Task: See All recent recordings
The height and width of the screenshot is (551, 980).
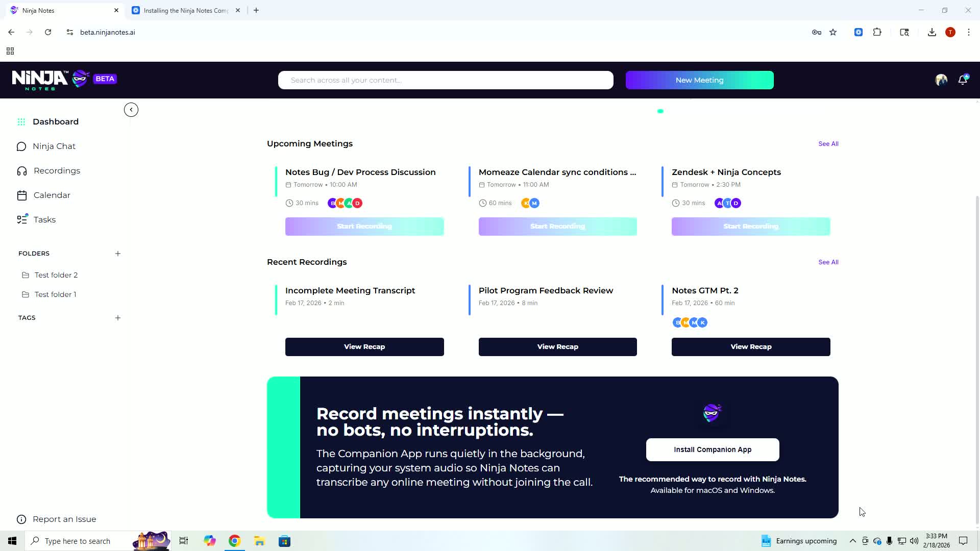Action: click(x=828, y=262)
